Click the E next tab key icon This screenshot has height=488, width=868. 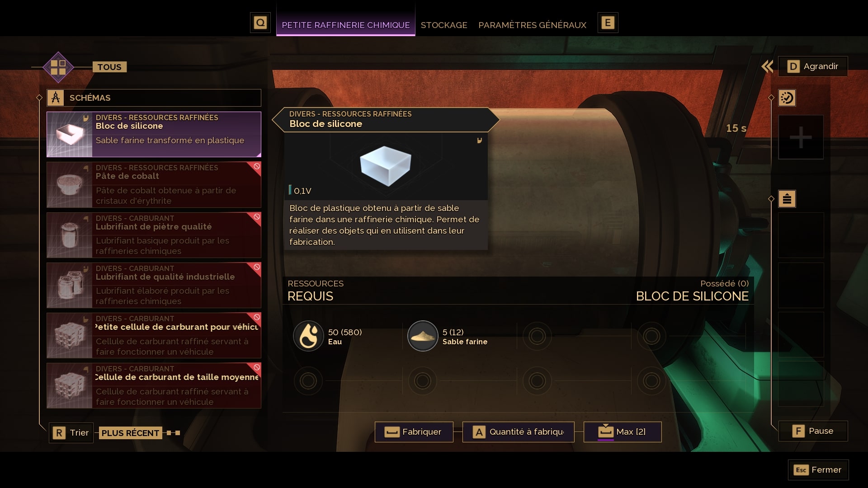coord(608,23)
